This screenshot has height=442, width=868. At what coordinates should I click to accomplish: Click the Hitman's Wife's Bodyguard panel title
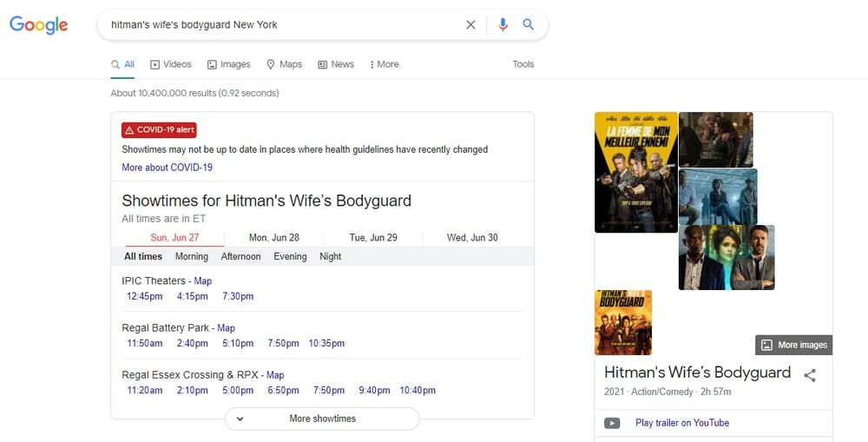698,373
